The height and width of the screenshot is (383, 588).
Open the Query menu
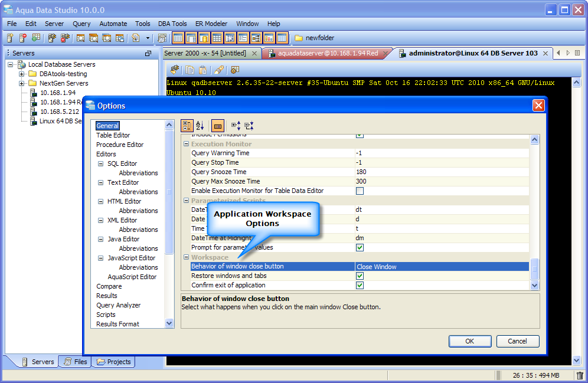pyautogui.click(x=81, y=24)
